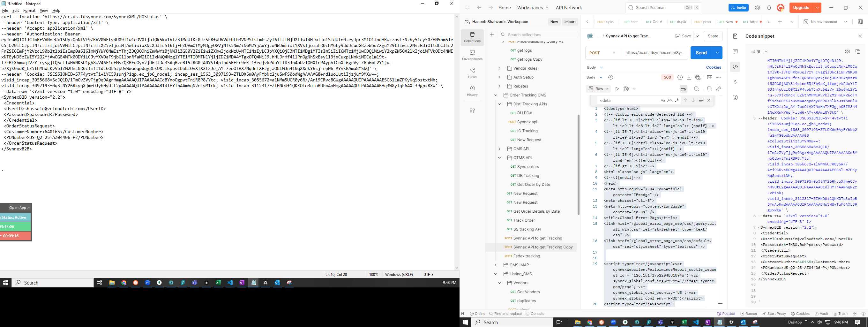Click the network globe-lock icon in response
Viewport: 868px width, 327px height.
[x=698, y=77]
